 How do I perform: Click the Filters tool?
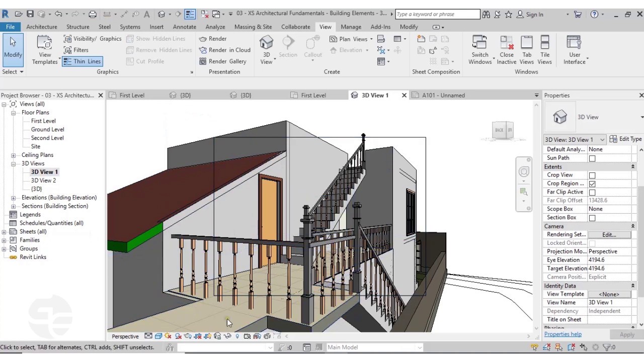click(76, 50)
